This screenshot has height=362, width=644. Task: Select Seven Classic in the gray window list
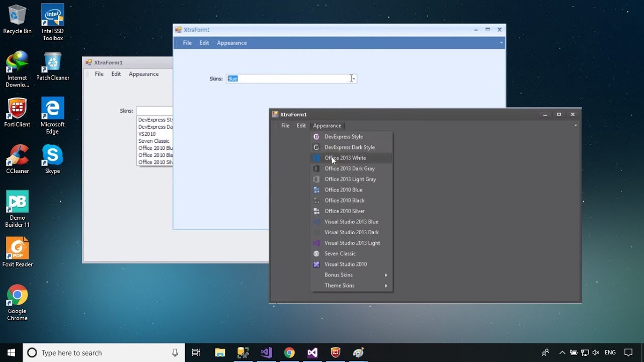tap(155, 141)
